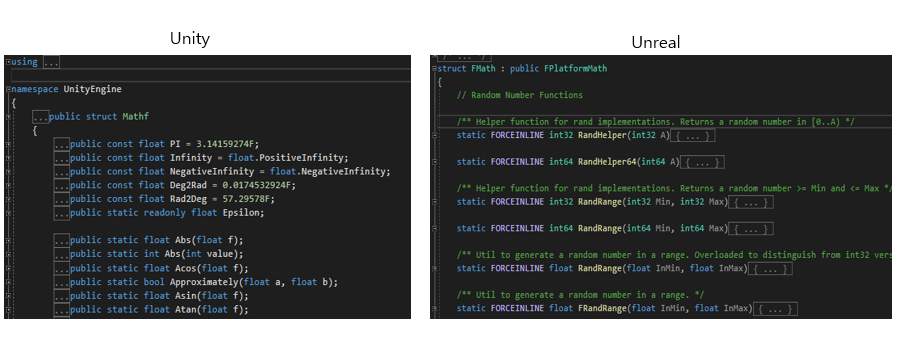Expand the ellipsis box before Asin(float f)

62,296
